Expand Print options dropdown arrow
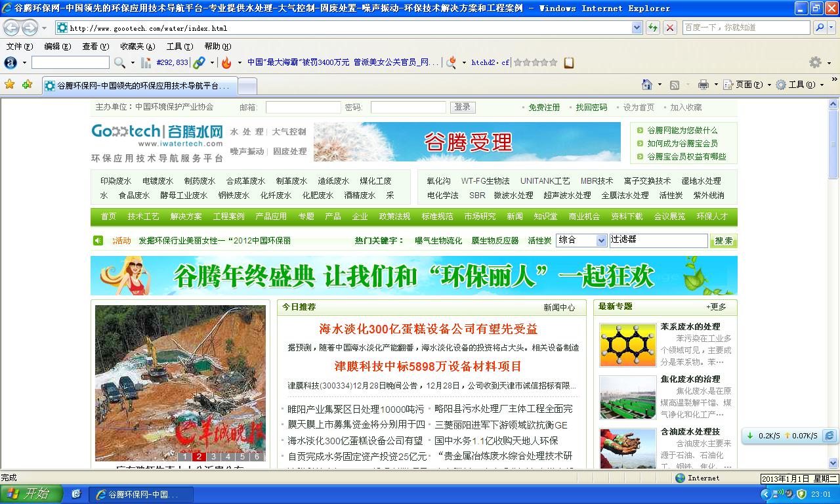Image resolution: width=840 pixels, height=504 pixels. coord(715,85)
